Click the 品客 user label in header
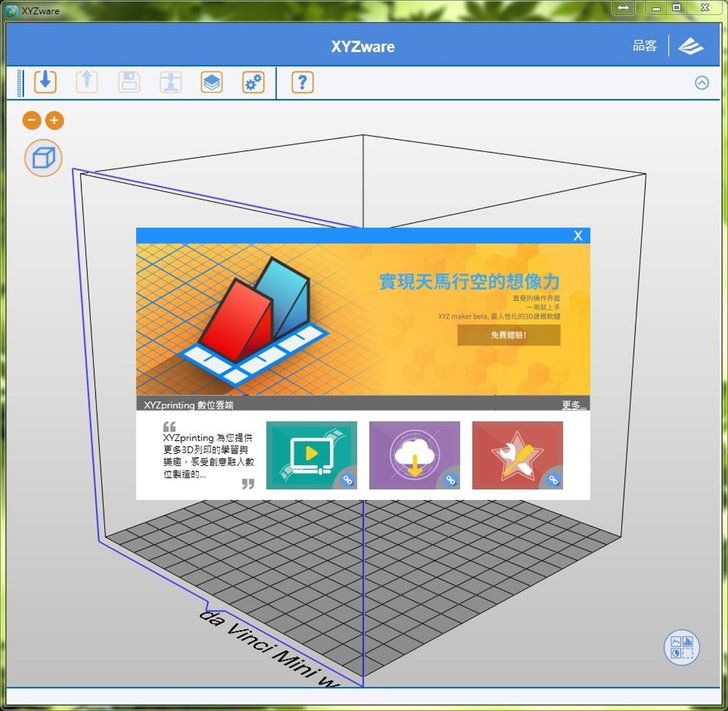This screenshot has height=711, width=728. click(644, 46)
